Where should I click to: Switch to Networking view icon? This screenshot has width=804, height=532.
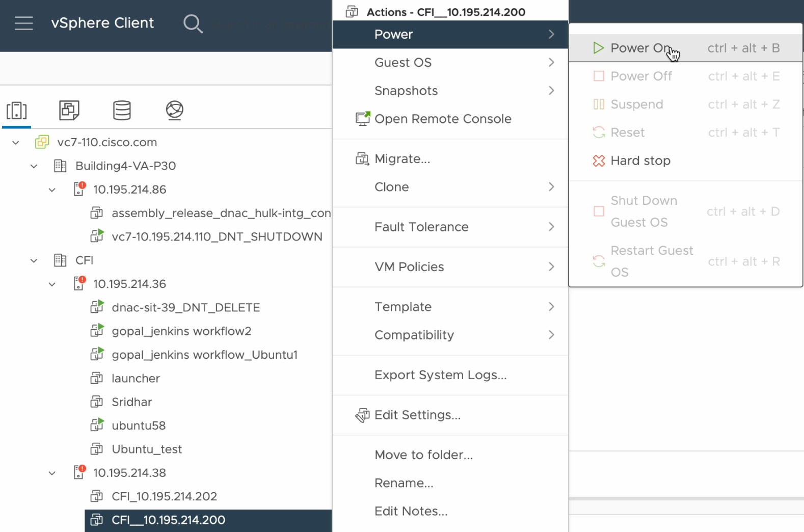click(x=175, y=110)
